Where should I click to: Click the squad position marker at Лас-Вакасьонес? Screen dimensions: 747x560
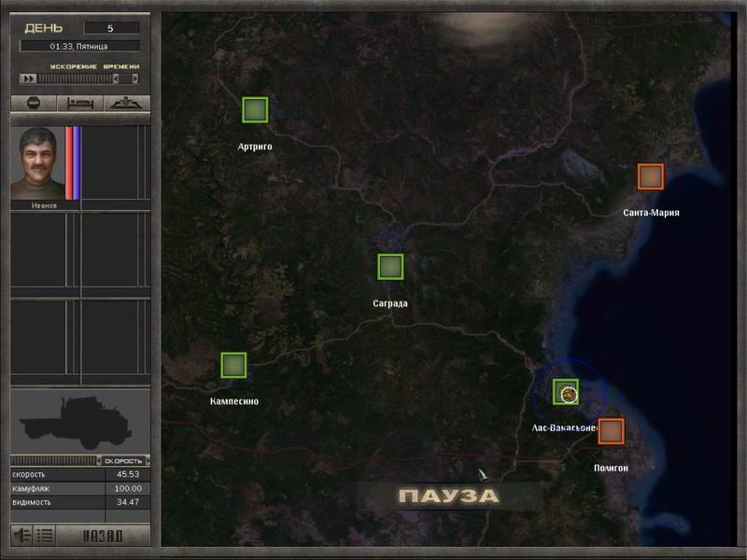[x=566, y=393]
